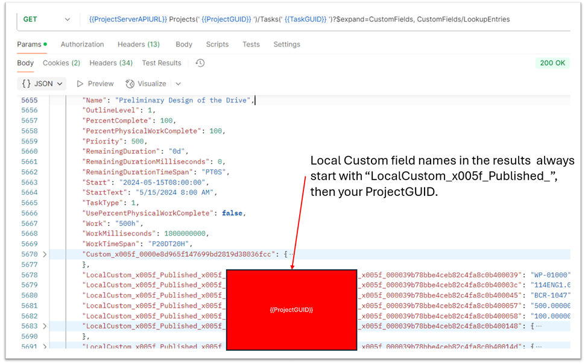Click the "114ENG1" value on line 5679
Screen dimensions: 588x364
click(x=551, y=285)
